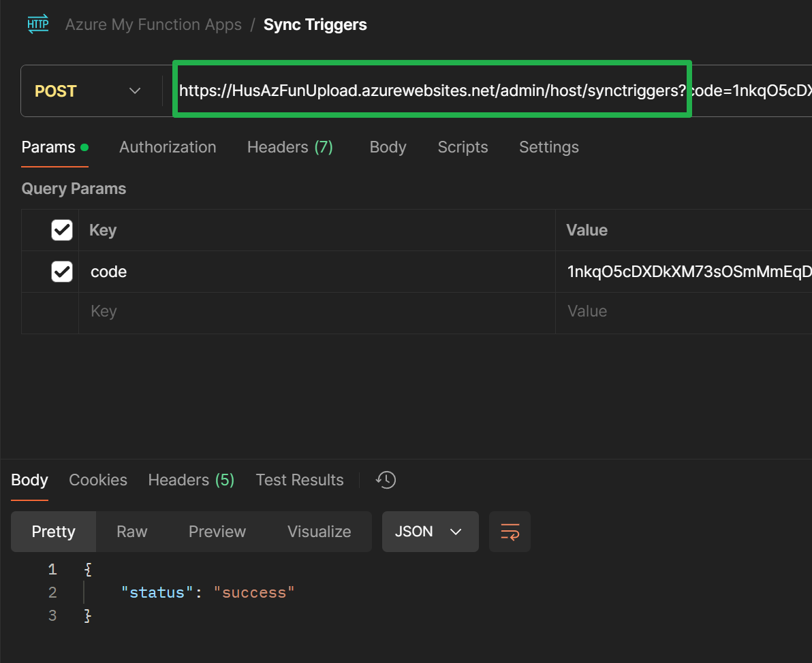This screenshot has width=812, height=663.
Task: Open the Settings tab
Action: pyautogui.click(x=548, y=148)
